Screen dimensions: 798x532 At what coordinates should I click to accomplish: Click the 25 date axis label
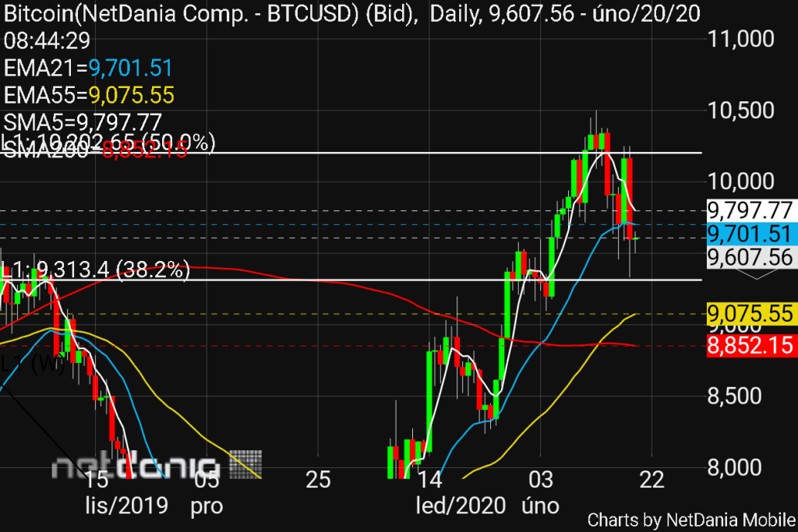tap(318, 480)
